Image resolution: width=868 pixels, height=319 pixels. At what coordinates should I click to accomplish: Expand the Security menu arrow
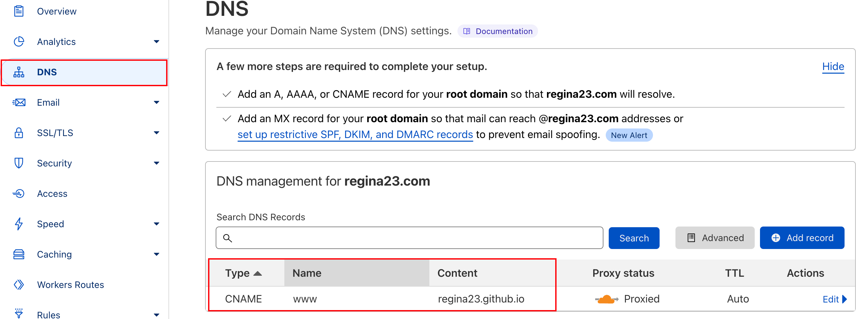click(156, 163)
